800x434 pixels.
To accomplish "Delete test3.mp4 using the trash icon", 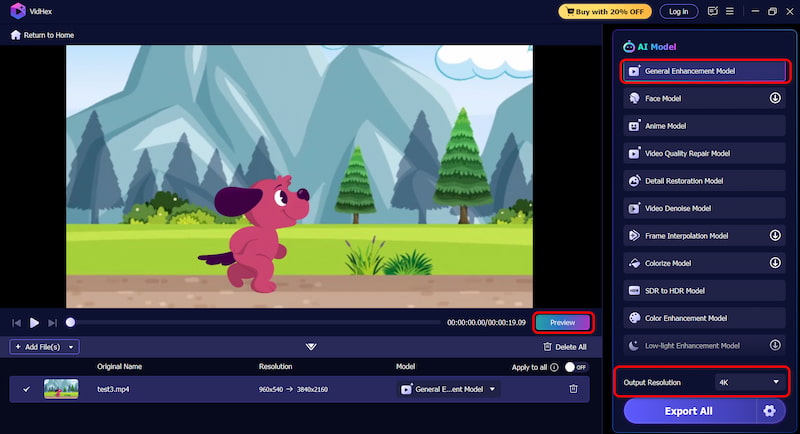I will 573,389.
